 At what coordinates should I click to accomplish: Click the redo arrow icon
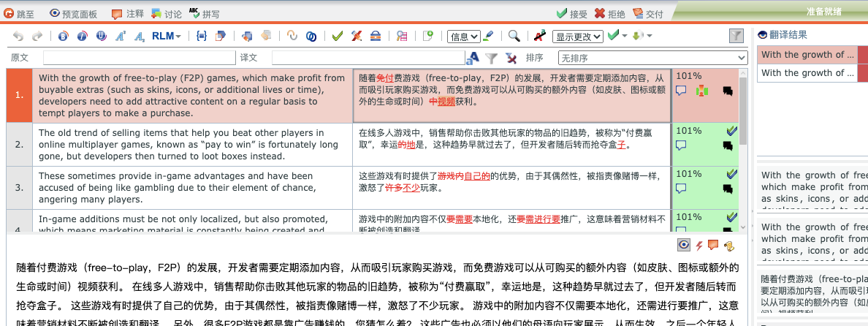[x=37, y=36]
